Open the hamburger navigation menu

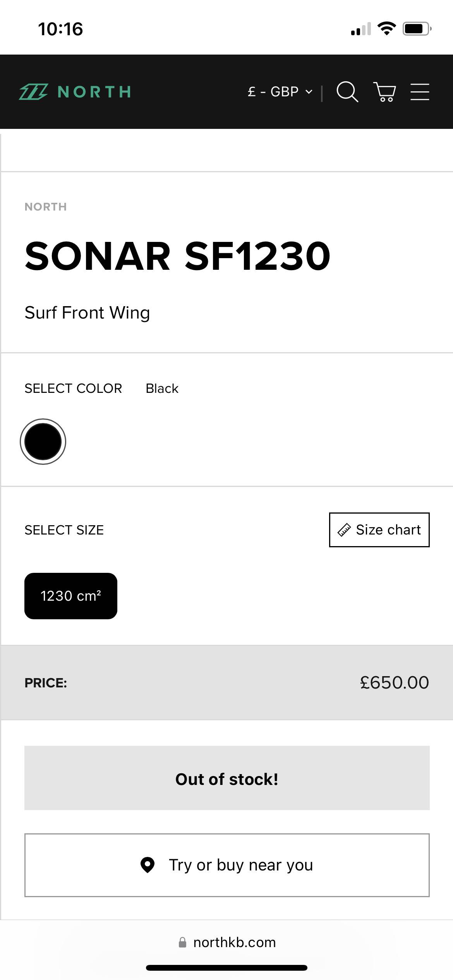click(420, 92)
